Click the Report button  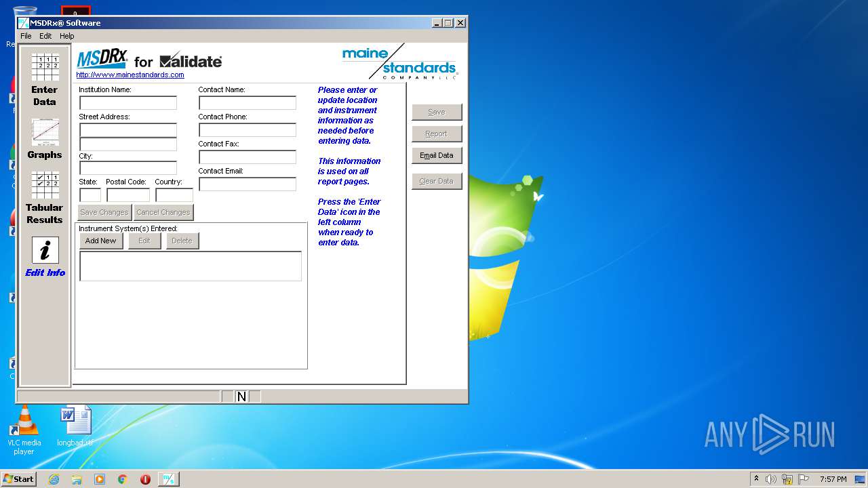click(437, 134)
